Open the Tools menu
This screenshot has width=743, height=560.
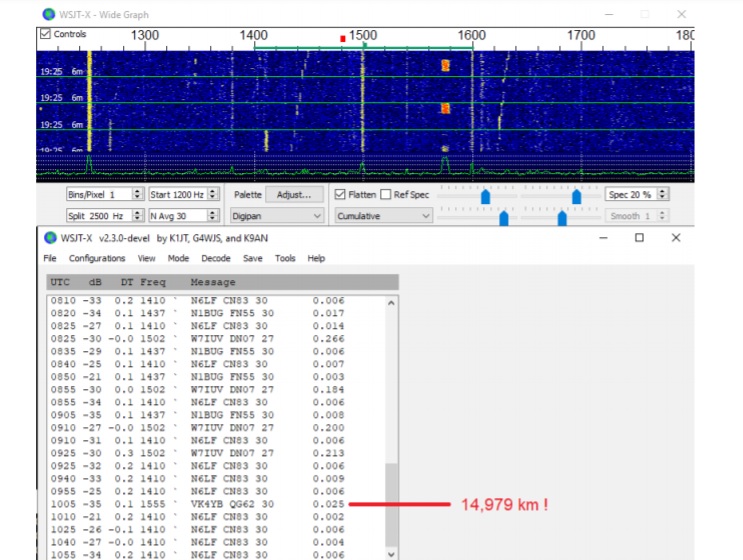(x=285, y=258)
